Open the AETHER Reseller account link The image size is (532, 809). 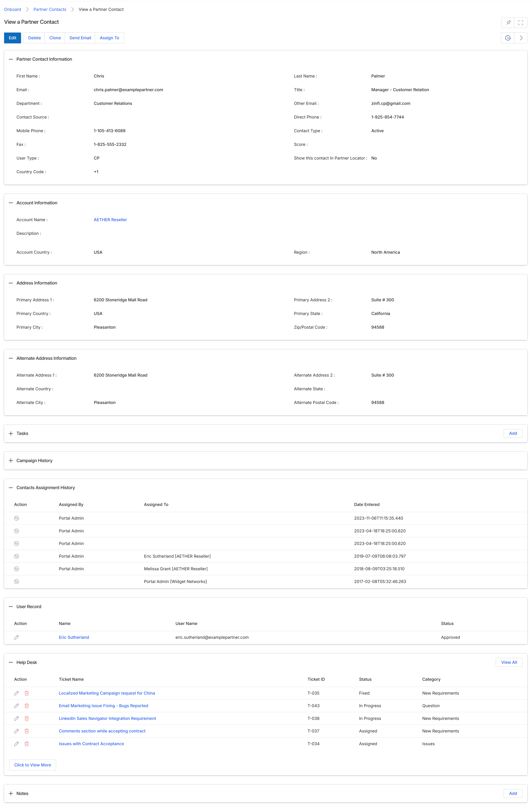tap(110, 220)
